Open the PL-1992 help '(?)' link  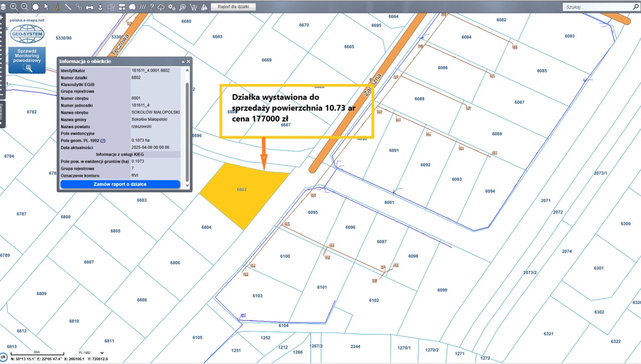(x=103, y=141)
